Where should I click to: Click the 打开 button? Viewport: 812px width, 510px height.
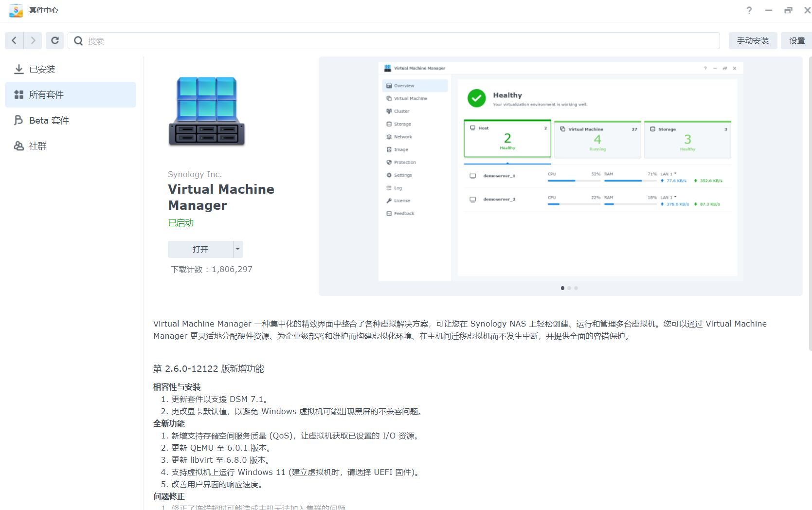(200, 249)
